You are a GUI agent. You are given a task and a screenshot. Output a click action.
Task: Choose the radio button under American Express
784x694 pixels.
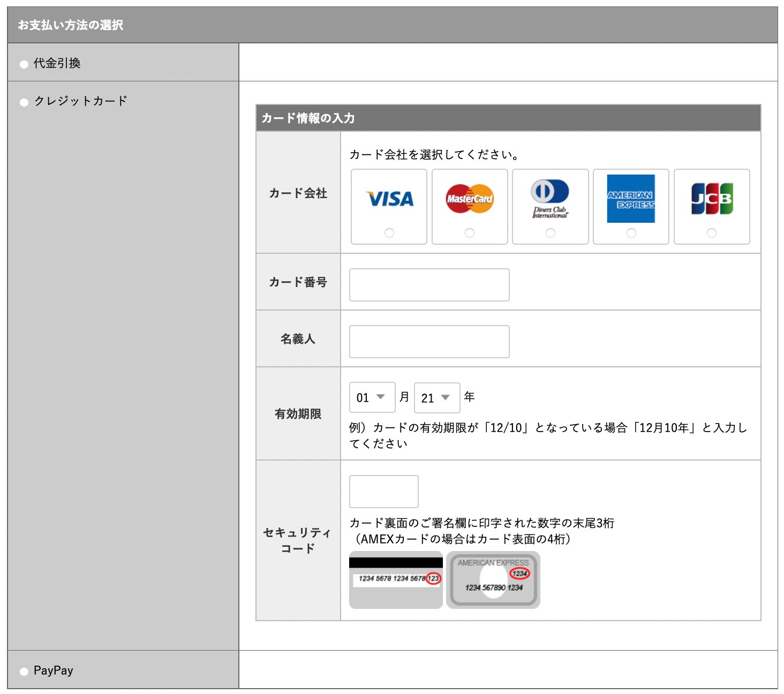pos(631,233)
